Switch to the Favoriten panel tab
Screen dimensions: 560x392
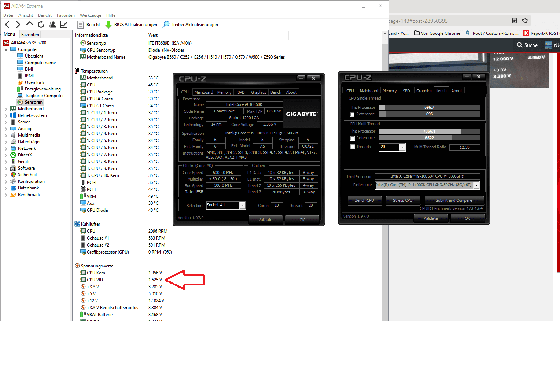[x=30, y=35]
